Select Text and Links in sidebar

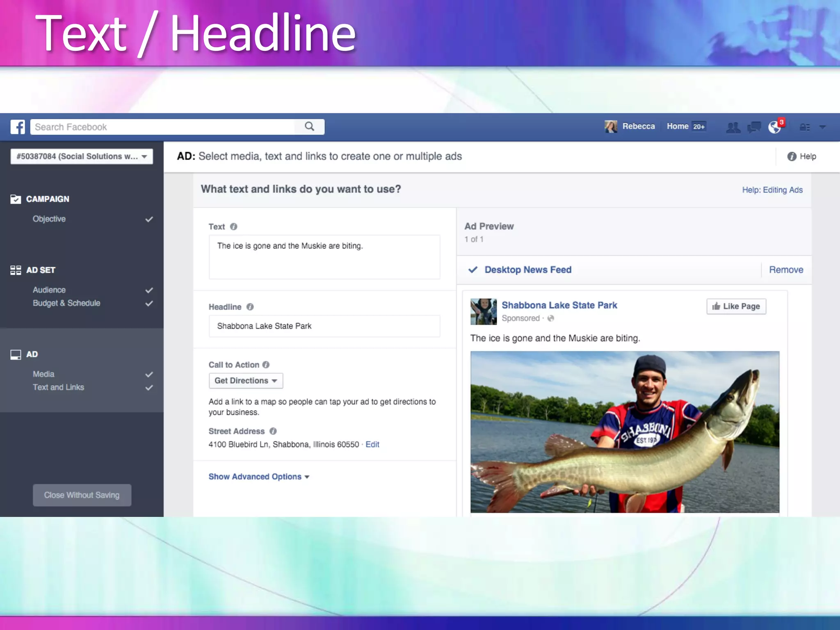(58, 387)
